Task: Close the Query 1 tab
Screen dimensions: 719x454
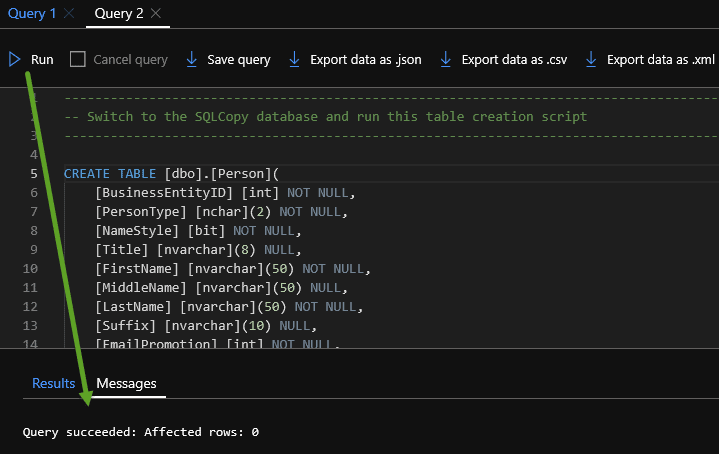Action: point(68,13)
